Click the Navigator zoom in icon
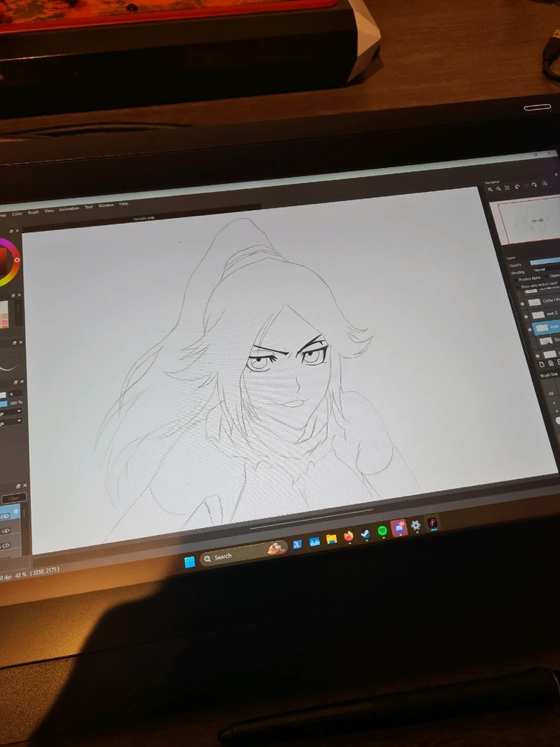The image size is (560, 747). (x=490, y=189)
